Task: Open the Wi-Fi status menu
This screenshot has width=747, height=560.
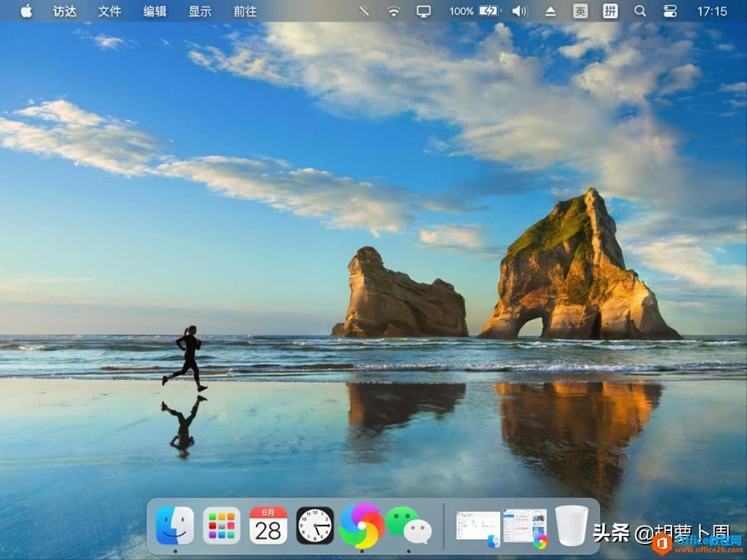Action: tap(394, 11)
